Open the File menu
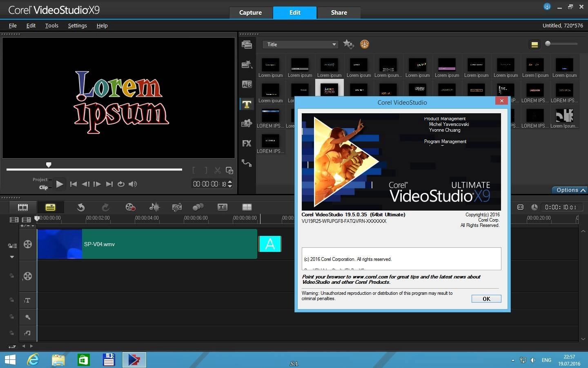This screenshot has width=588, height=368. click(13, 25)
